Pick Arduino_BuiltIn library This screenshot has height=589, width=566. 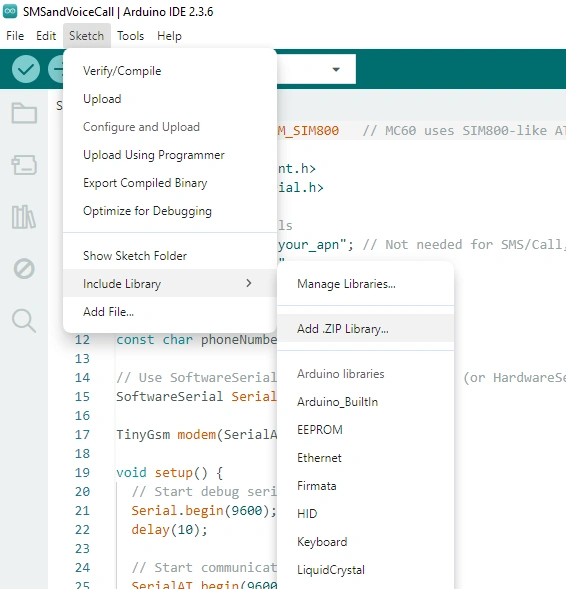coord(365,402)
